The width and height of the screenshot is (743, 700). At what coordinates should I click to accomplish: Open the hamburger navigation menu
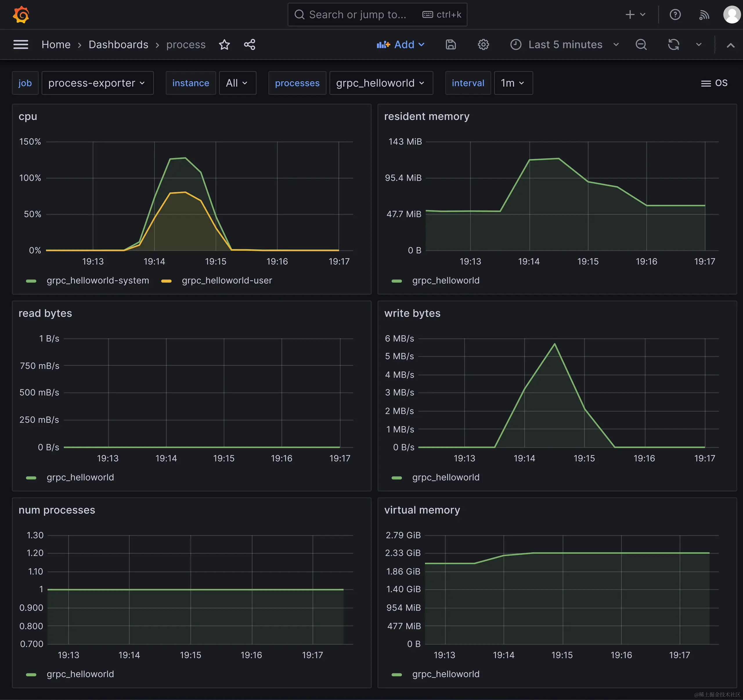click(x=21, y=44)
